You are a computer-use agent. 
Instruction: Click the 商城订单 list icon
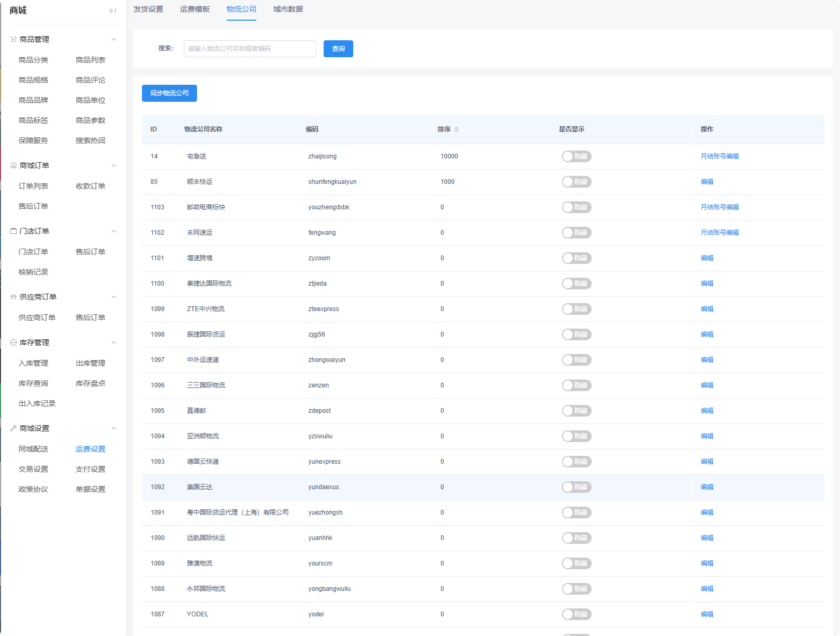coord(13,165)
